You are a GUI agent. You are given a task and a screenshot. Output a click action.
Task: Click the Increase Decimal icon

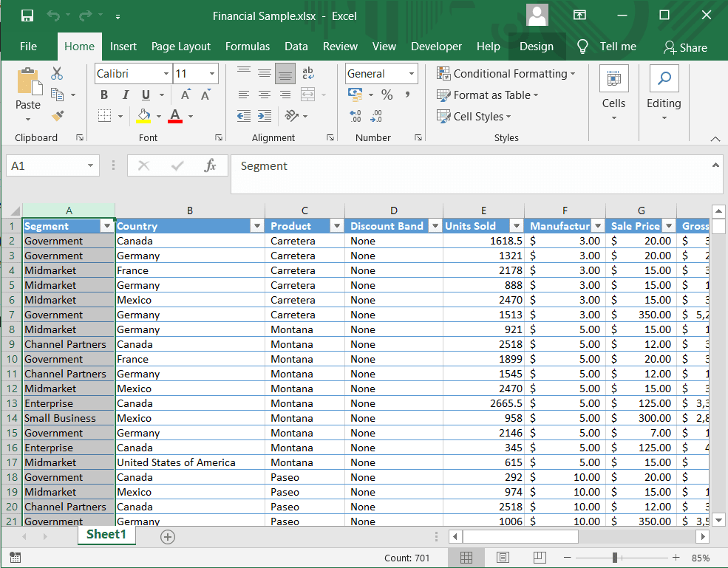point(355,116)
